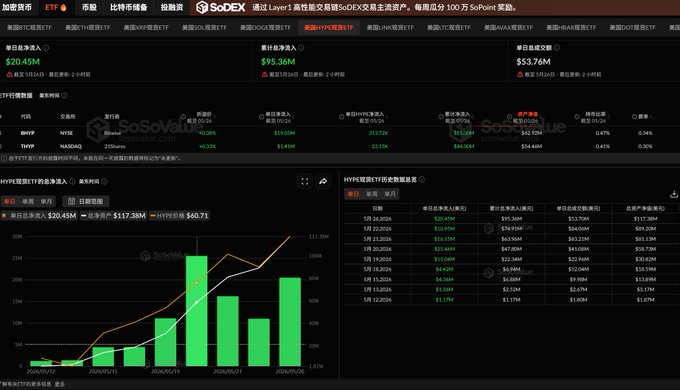Select 单日 in historical data panel
The image size is (680, 390).
353,194
